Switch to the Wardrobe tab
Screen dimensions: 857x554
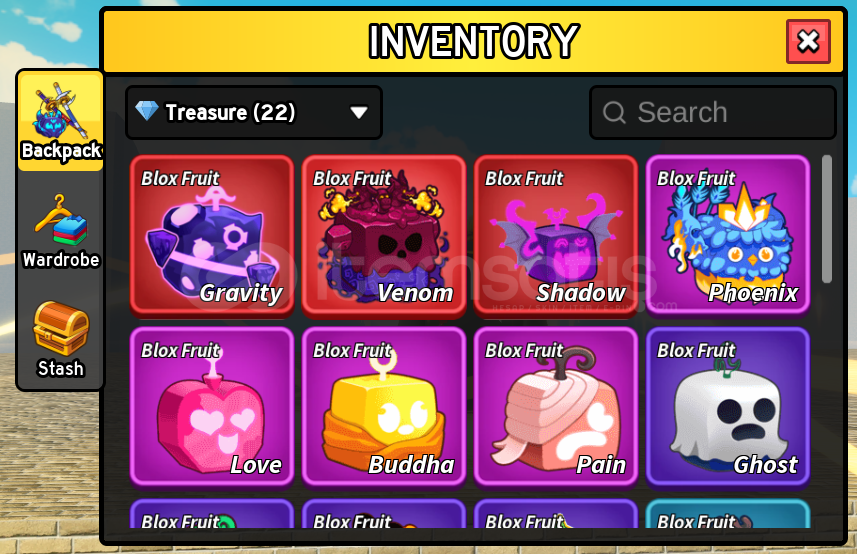(61, 231)
